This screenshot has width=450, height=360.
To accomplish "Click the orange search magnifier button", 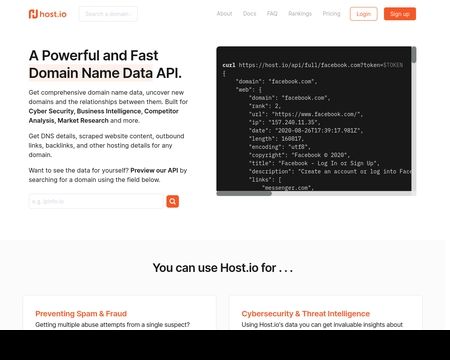I will (x=173, y=201).
